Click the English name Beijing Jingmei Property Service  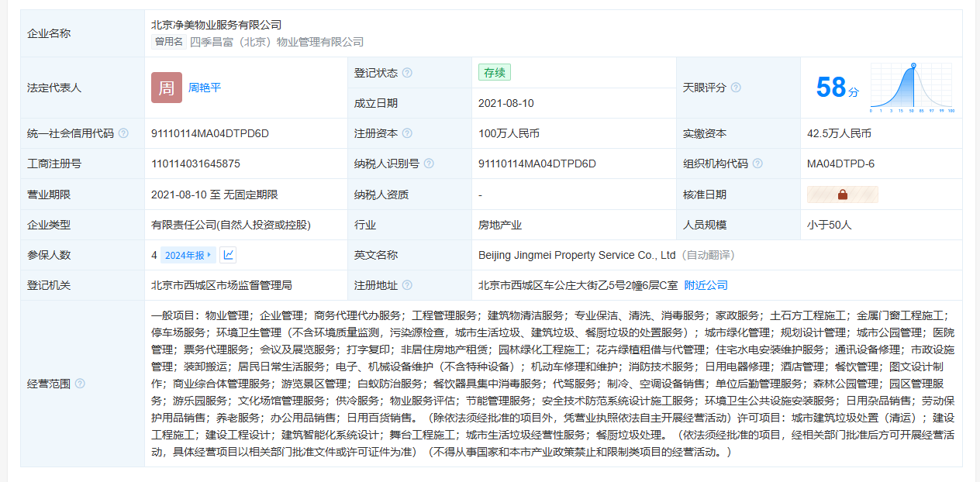(578, 255)
